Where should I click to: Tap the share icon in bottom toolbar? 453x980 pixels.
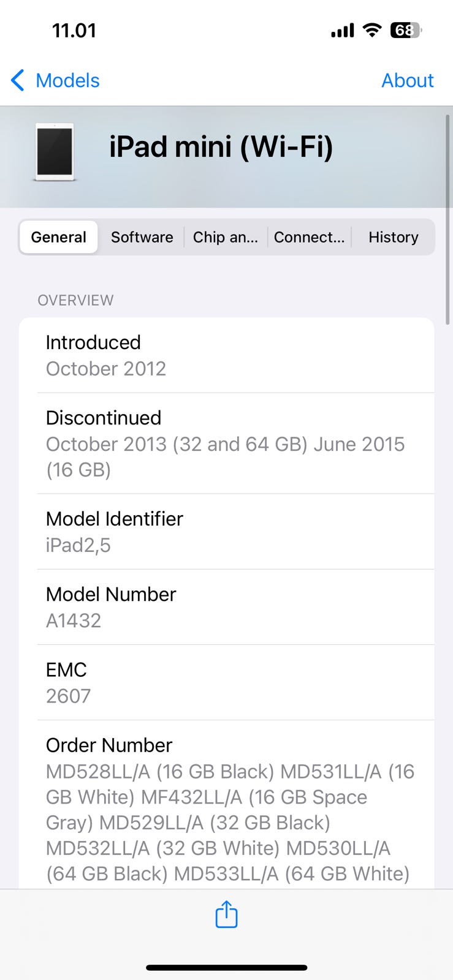click(x=226, y=914)
